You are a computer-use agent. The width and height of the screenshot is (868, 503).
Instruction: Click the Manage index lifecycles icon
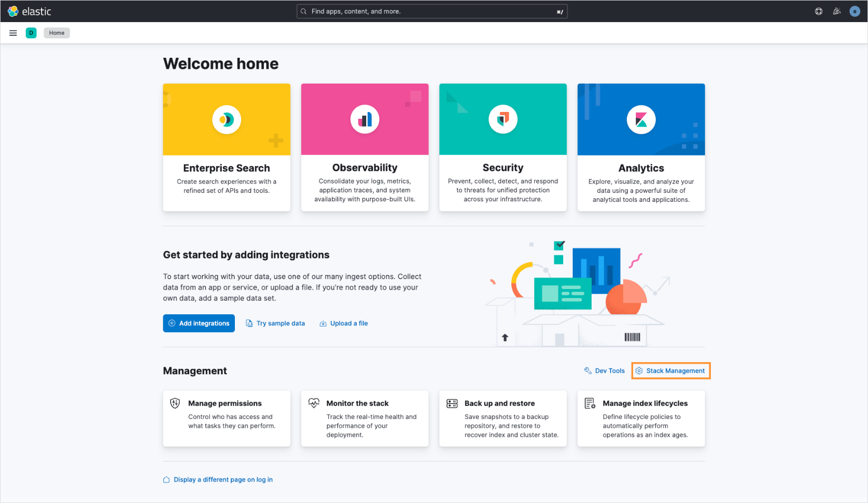tap(590, 403)
